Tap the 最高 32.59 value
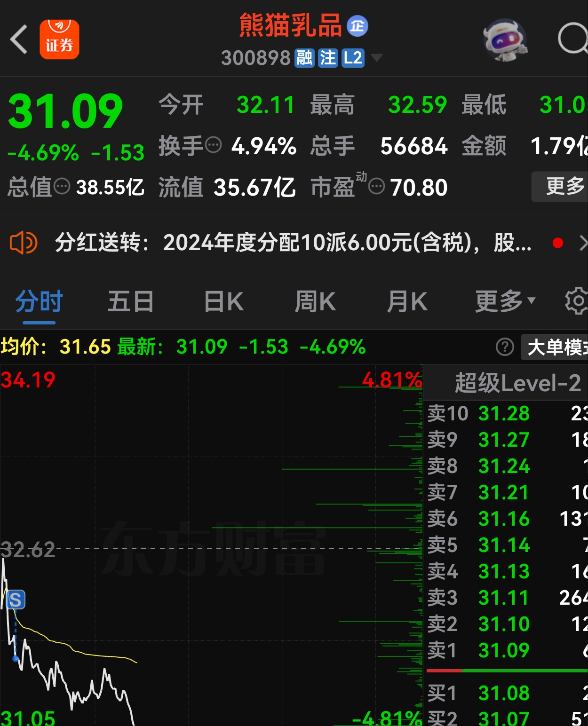 (x=417, y=105)
